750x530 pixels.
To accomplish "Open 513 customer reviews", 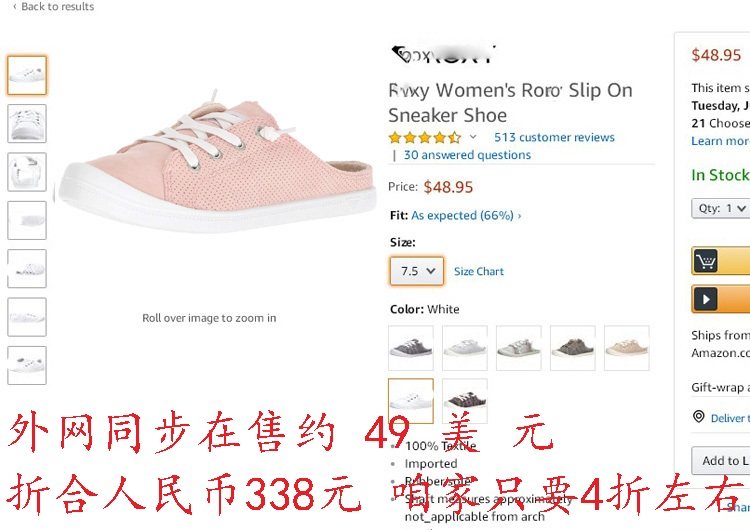I will click(x=554, y=137).
